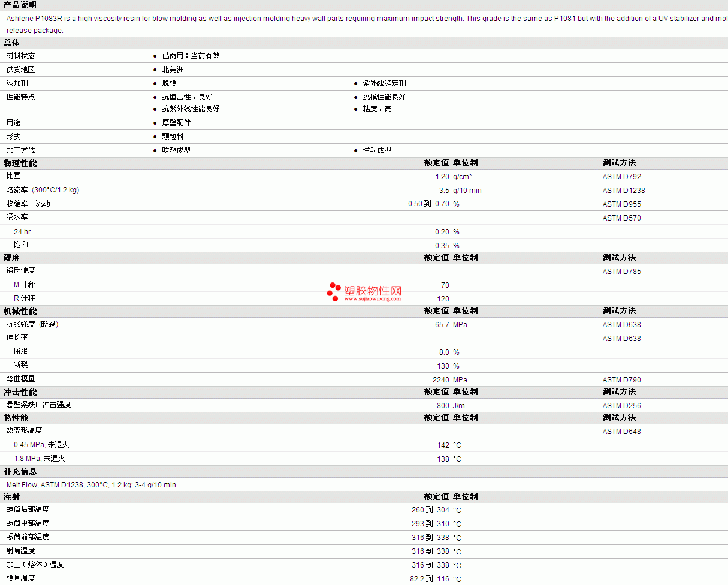Screen dimensions: 728x585
Task: Select the 洛氏硬度 property label
Action: tap(21, 270)
